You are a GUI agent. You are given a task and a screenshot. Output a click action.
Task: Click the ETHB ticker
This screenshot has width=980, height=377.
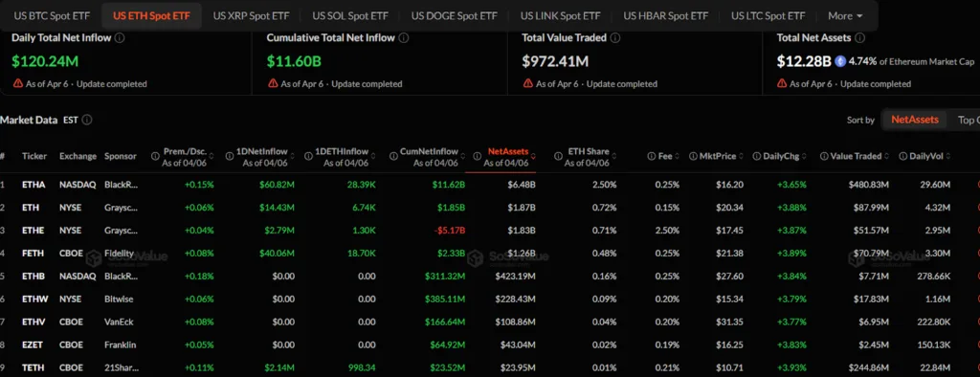pos(33,276)
